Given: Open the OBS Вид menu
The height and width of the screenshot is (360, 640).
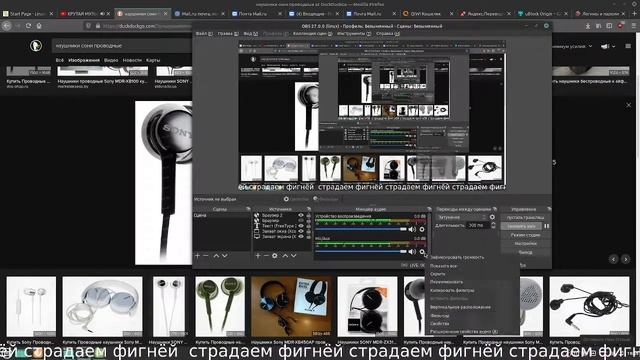Looking at the screenshot, I should pyautogui.click(x=251, y=33).
